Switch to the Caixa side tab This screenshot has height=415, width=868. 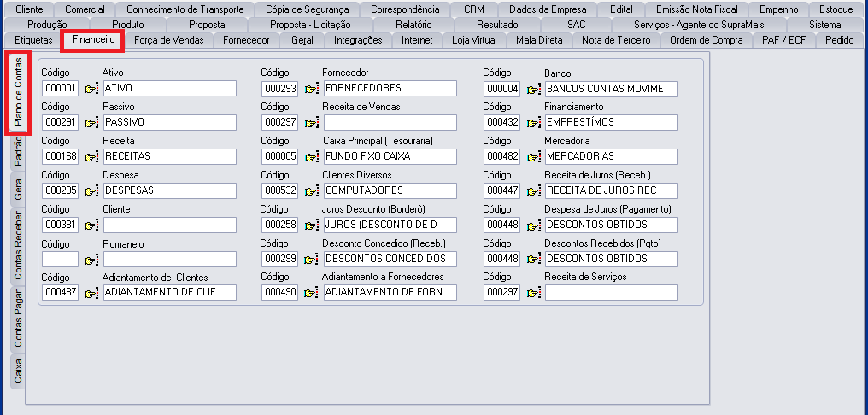pyautogui.click(x=18, y=371)
